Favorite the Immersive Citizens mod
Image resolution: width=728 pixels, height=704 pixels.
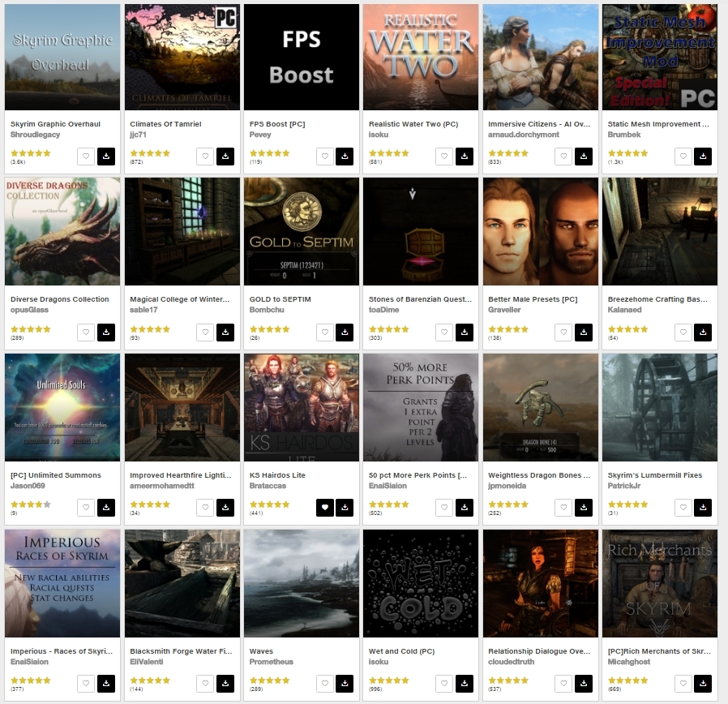point(563,157)
